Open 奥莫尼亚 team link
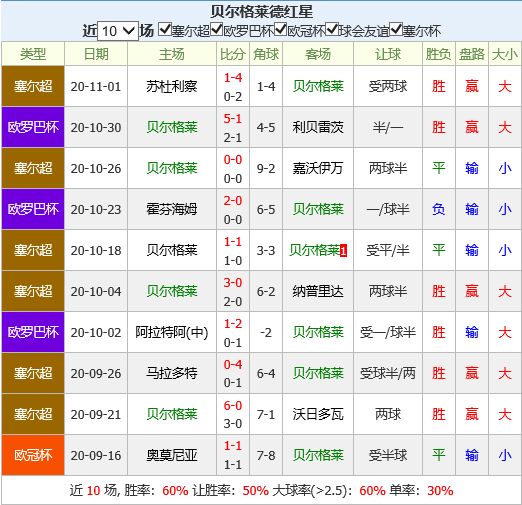 (172, 455)
